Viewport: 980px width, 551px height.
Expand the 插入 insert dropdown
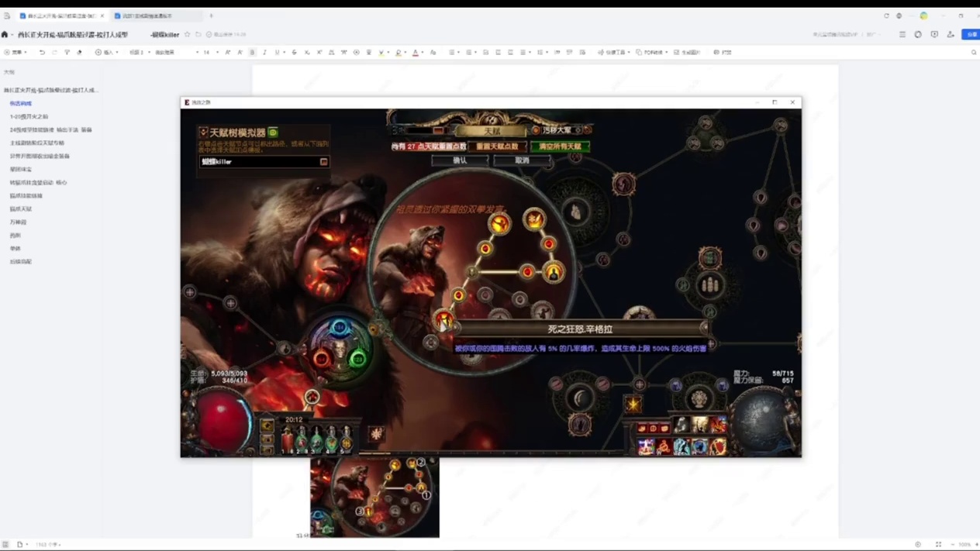coord(107,53)
